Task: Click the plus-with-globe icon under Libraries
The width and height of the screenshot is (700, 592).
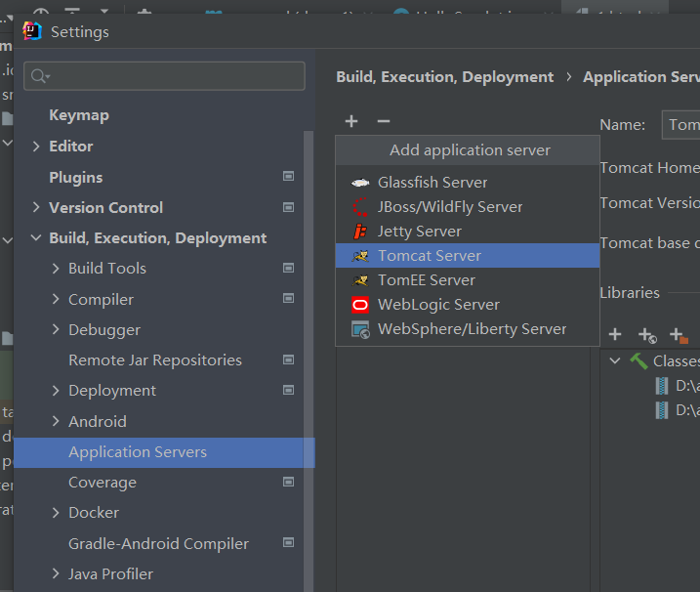Action: coord(646,335)
